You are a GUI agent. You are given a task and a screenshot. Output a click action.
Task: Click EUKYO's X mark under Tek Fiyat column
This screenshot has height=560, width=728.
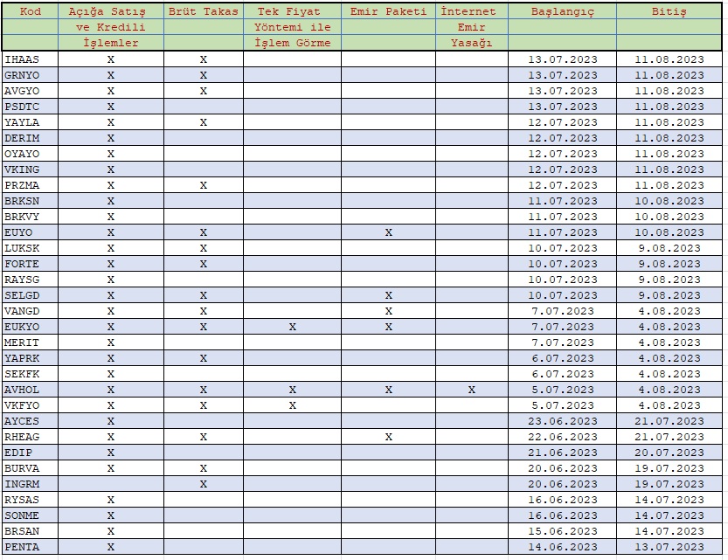[292, 327]
